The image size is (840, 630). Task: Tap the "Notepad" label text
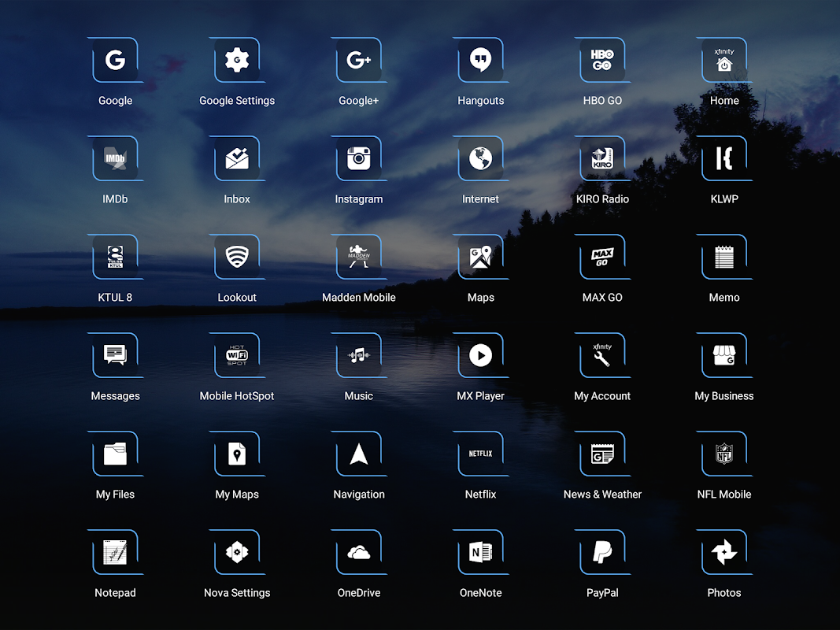click(115, 593)
